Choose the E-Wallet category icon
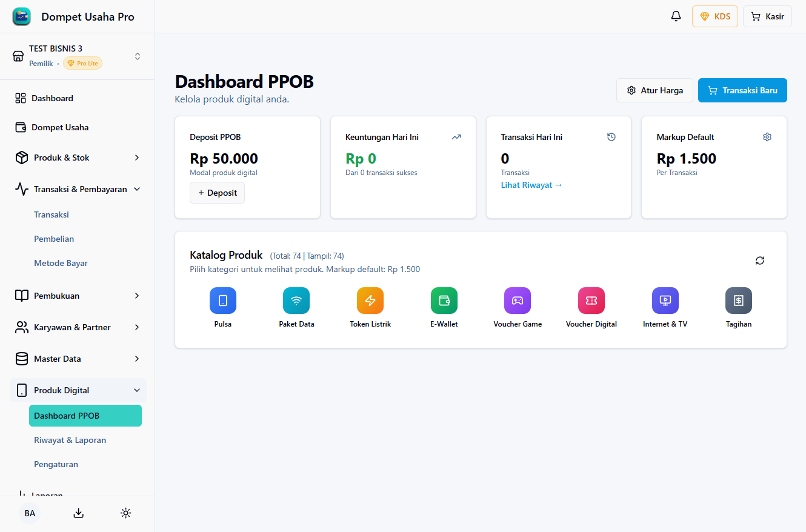The height and width of the screenshot is (532, 806). (444, 301)
